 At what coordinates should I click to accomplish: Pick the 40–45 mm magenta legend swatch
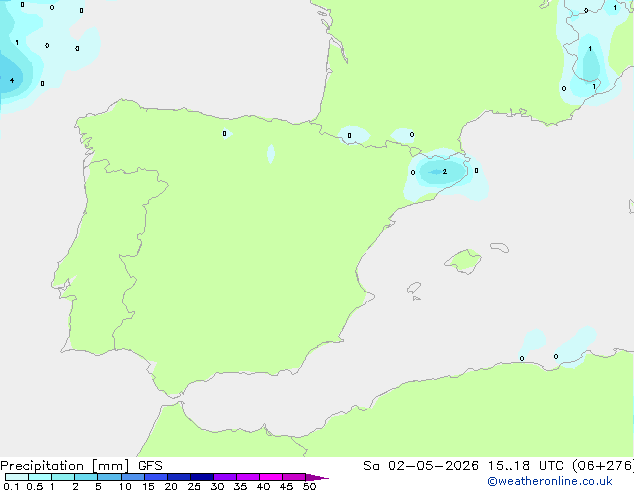tap(271, 477)
